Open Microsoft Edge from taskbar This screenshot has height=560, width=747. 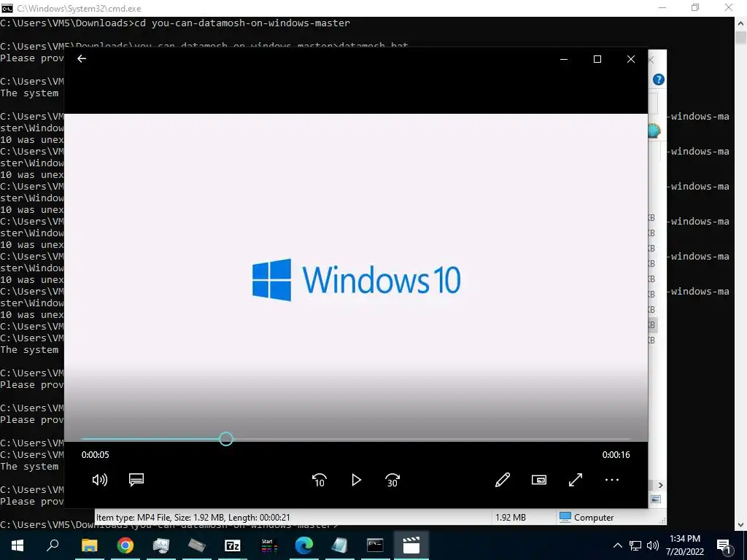point(304,545)
